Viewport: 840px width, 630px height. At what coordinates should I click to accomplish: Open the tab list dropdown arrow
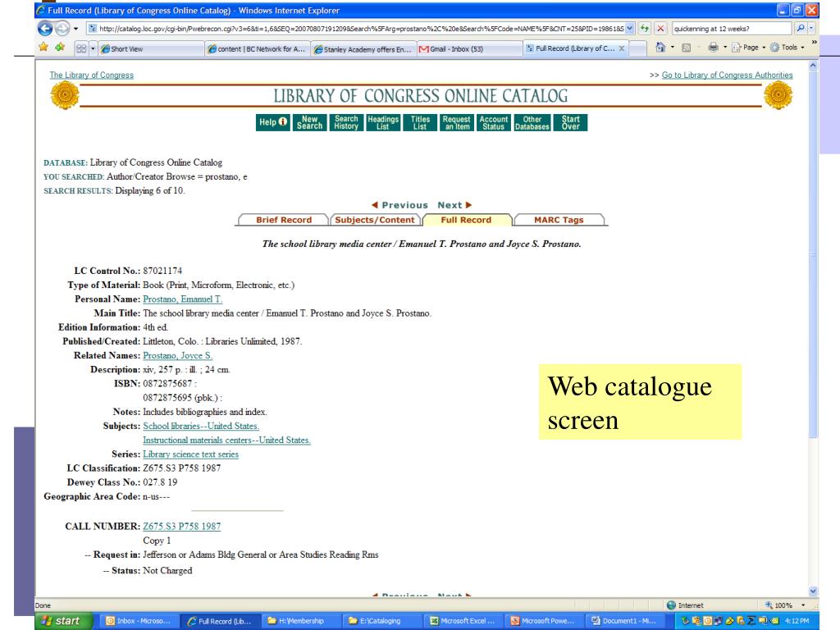pyautogui.click(x=93, y=48)
